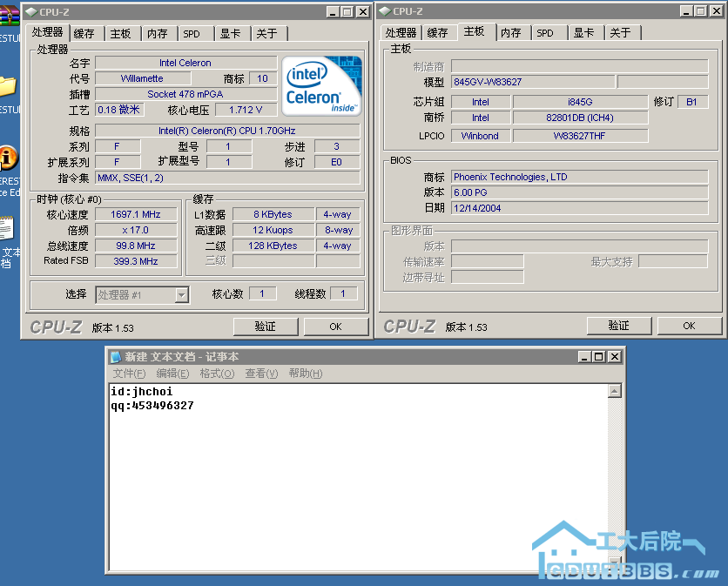Minimize the Notepad window
Screen dimensions: 728x586
584,357
